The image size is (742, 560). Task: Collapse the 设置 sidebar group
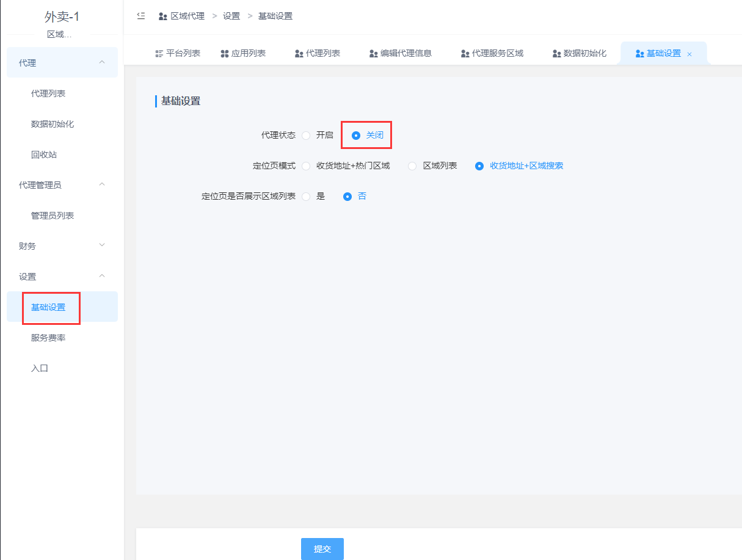(62, 276)
